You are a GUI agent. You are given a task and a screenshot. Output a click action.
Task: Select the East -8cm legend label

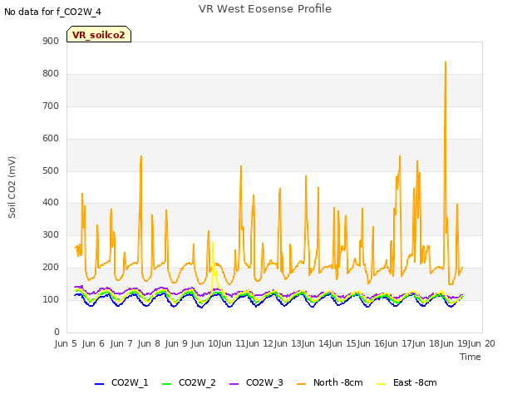click(415, 382)
